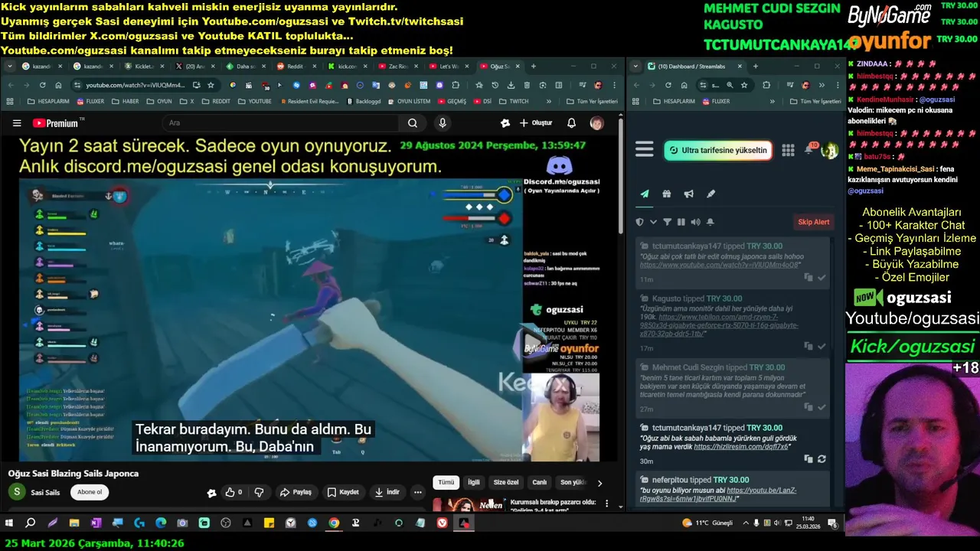980x551 pixels.
Task: Like the video with the thumbs-up
Action: pos(234,492)
